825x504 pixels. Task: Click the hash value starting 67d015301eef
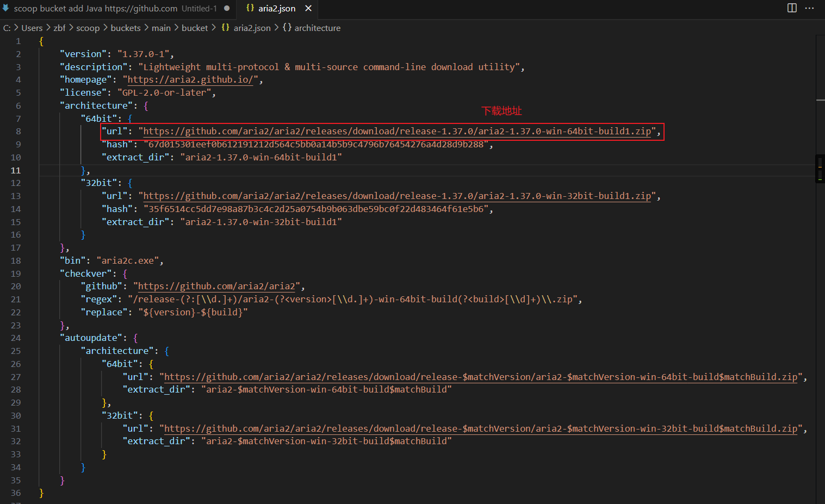tap(316, 144)
